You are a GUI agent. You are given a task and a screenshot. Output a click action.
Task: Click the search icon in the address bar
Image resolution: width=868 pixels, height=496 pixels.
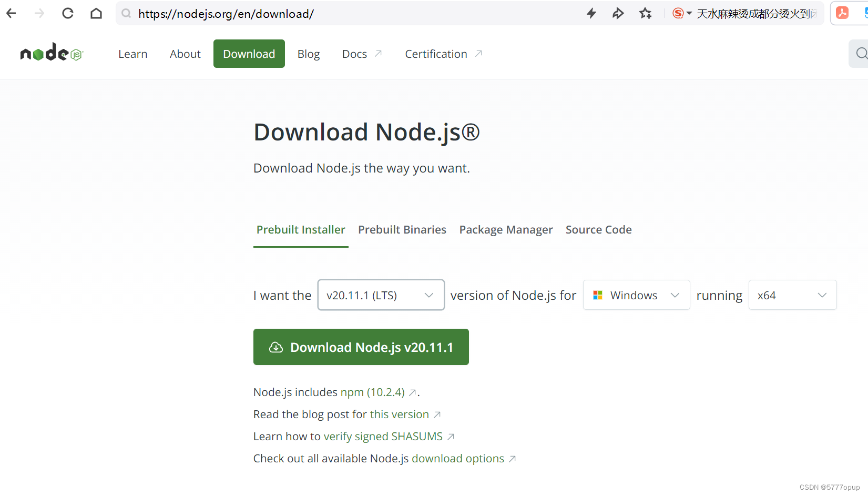[126, 13]
